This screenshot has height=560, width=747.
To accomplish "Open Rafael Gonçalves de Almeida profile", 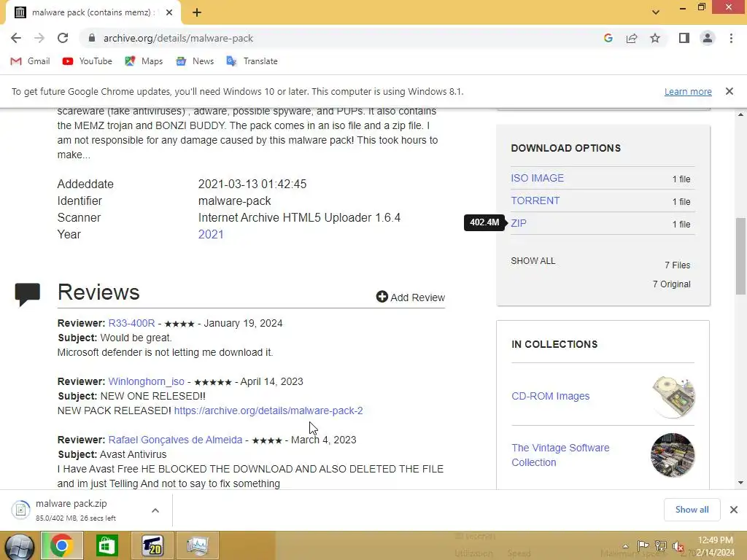I will pos(175,440).
